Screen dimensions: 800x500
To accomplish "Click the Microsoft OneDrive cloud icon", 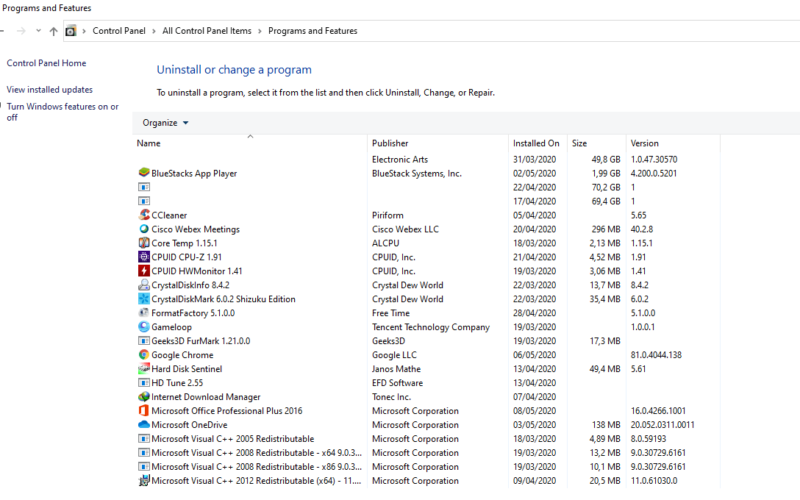I will point(144,424).
